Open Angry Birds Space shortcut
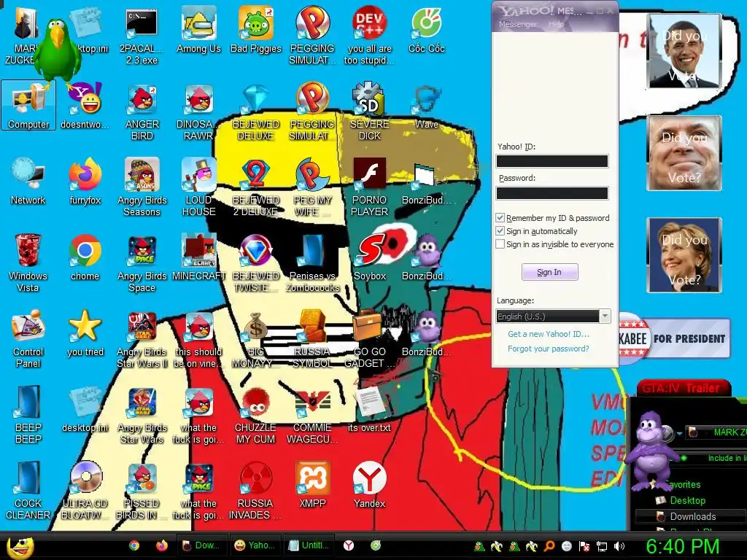This screenshot has height=560, width=747. coord(142,262)
